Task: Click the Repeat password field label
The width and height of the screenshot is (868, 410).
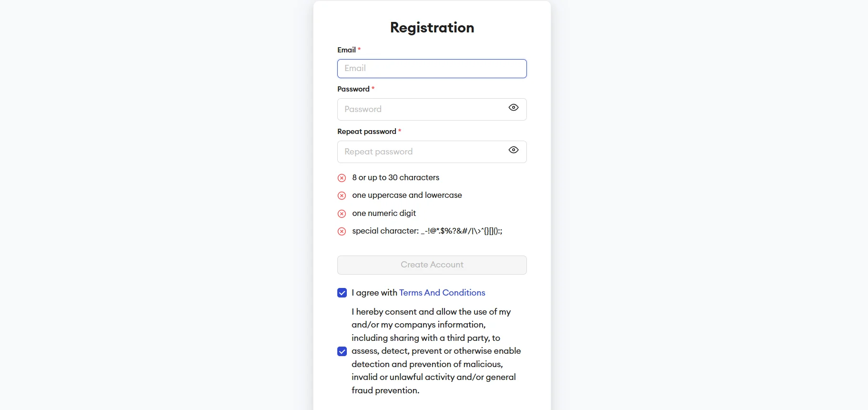Action: pos(367,132)
